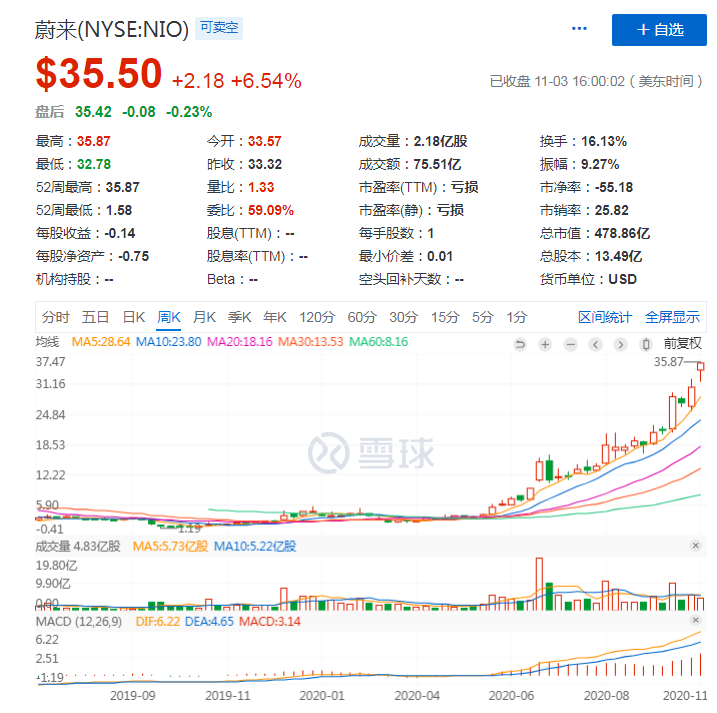The width and height of the screenshot is (717, 713).
Task: Close the MACD indicator panel
Action: (x=696, y=620)
